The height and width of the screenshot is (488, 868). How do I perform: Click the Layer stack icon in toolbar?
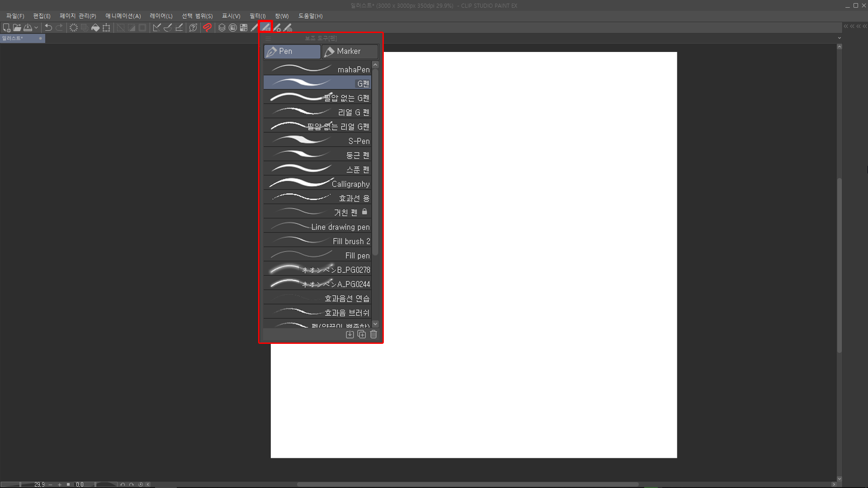[222, 28]
